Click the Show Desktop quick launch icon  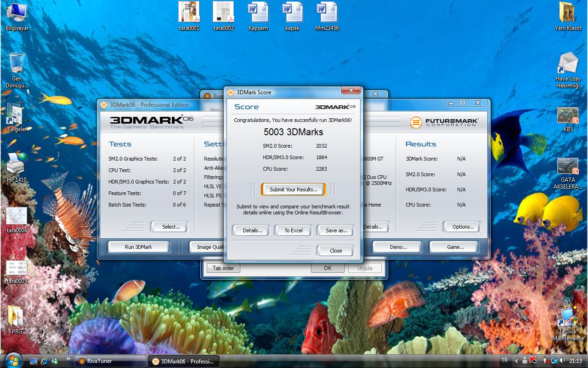coord(34,361)
